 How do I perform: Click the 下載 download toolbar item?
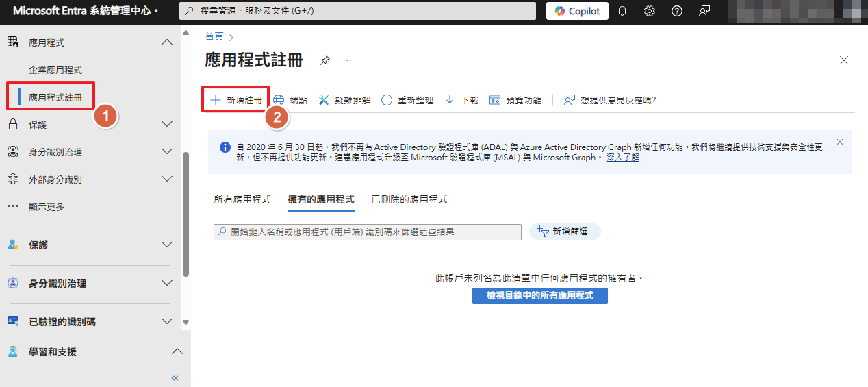[x=462, y=100]
